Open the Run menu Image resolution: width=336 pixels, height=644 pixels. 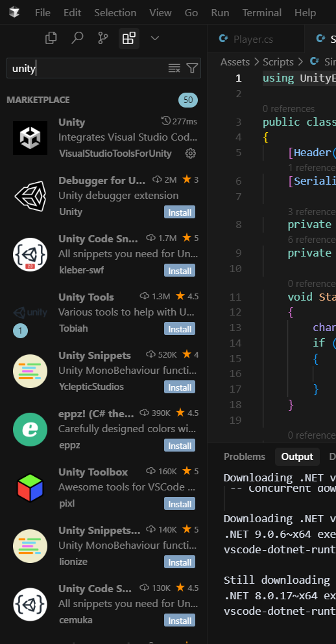pos(220,13)
